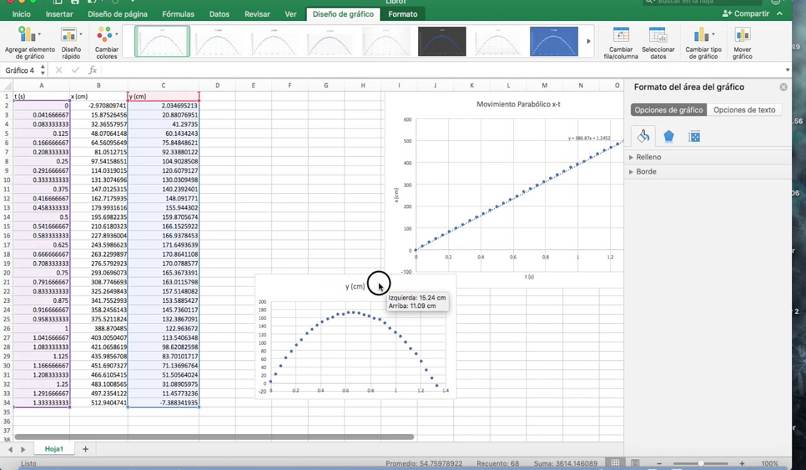Click the formula bar cancel X icon
The width and height of the screenshot is (806, 470).
[59, 70]
